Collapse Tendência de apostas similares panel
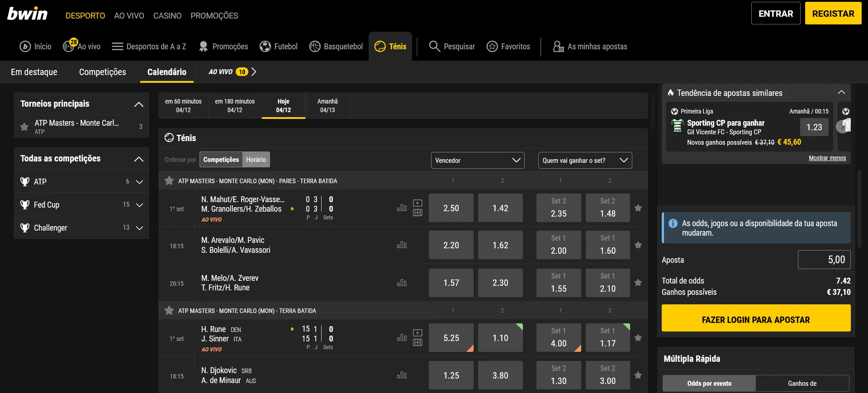This screenshot has width=868, height=393. 841,92
